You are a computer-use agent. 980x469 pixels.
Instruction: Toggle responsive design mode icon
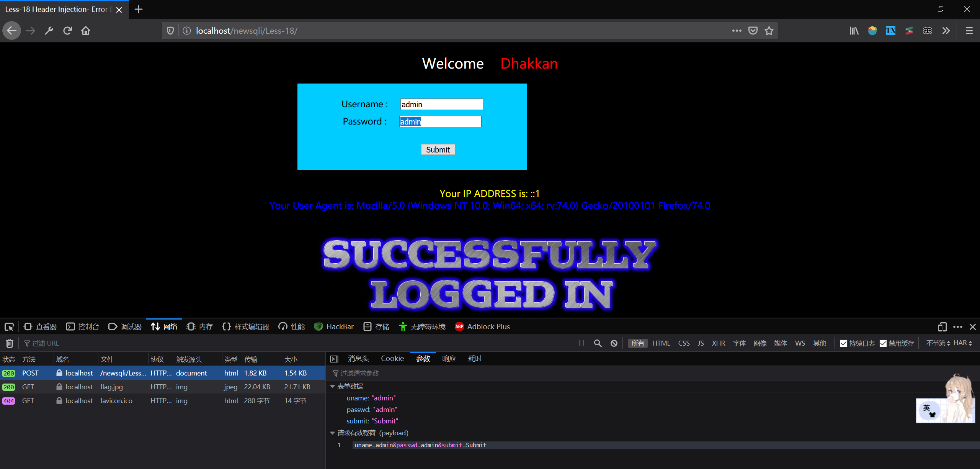942,327
